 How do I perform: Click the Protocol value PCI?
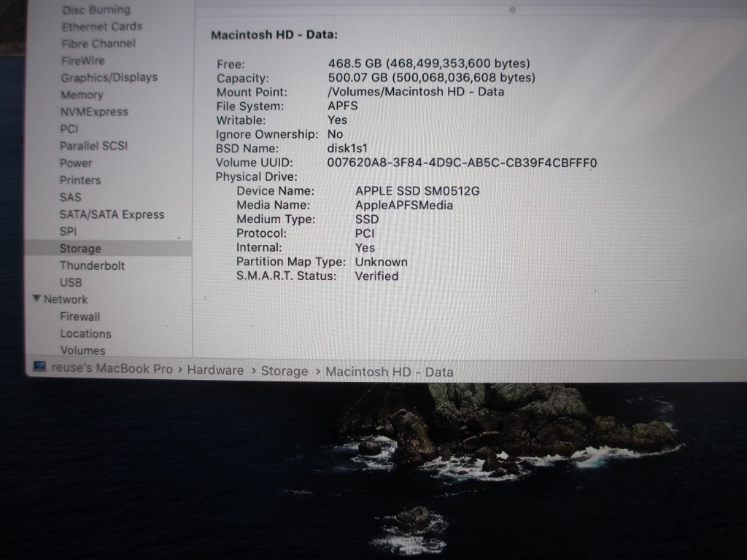click(x=365, y=234)
